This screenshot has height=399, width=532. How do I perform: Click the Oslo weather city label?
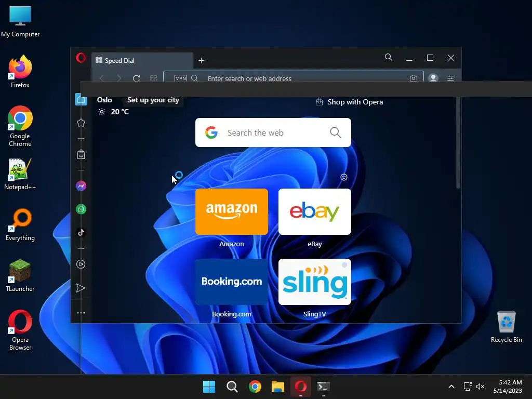(104, 100)
